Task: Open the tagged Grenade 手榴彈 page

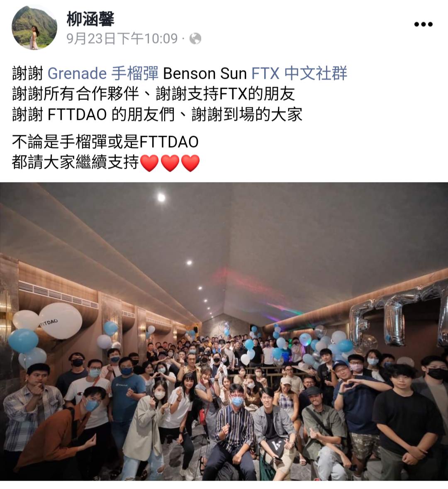Action: [103, 73]
